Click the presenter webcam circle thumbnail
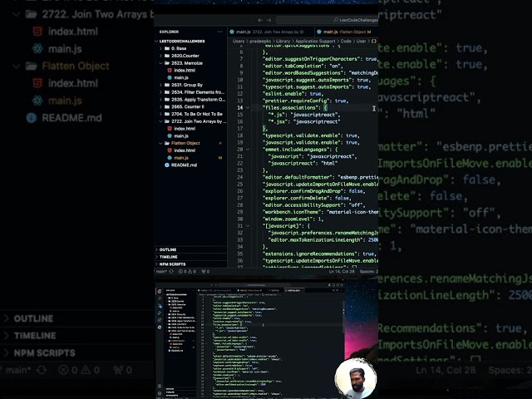 356,378
